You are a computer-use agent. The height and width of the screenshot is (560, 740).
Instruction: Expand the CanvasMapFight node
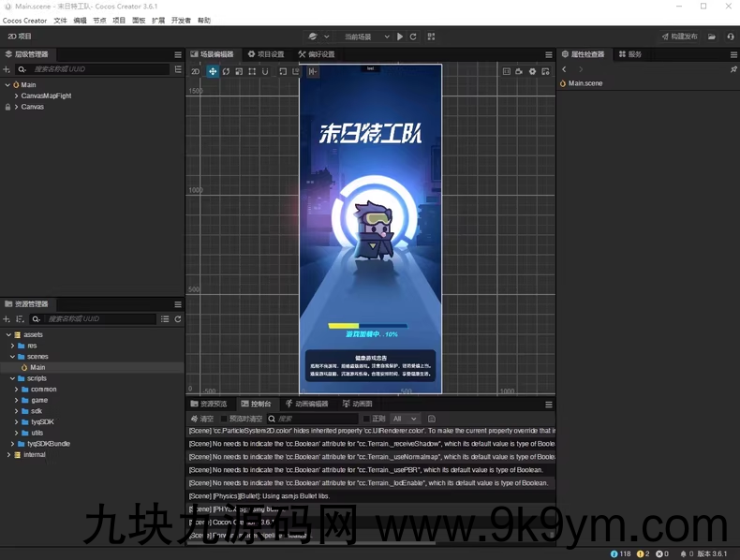click(16, 96)
